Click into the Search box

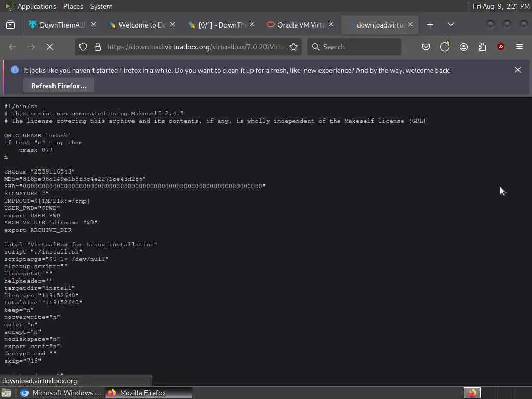coord(354,47)
